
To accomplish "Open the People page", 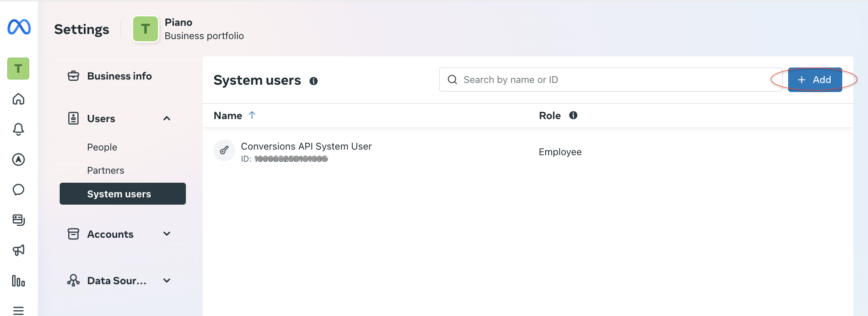I will 102,147.
